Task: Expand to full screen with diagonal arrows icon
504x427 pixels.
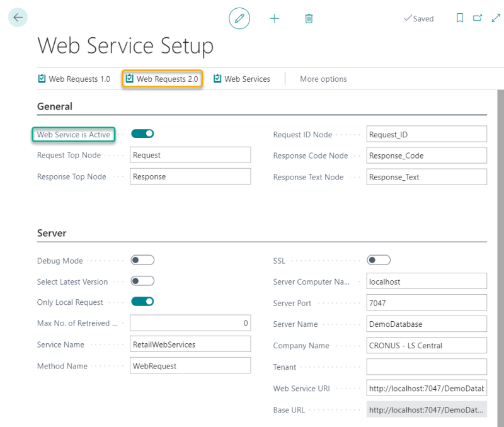Action: pyautogui.click(x=496, y=18)
